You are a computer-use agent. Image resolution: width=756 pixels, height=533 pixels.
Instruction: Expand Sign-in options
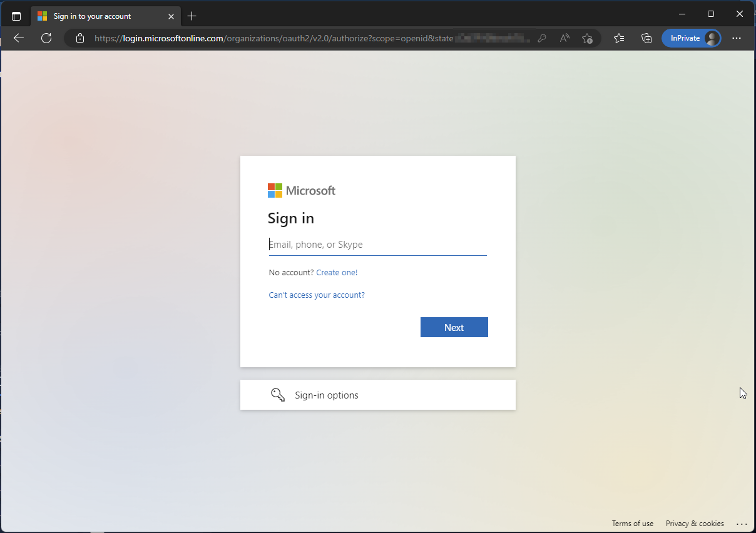click(x=377, y=395)
